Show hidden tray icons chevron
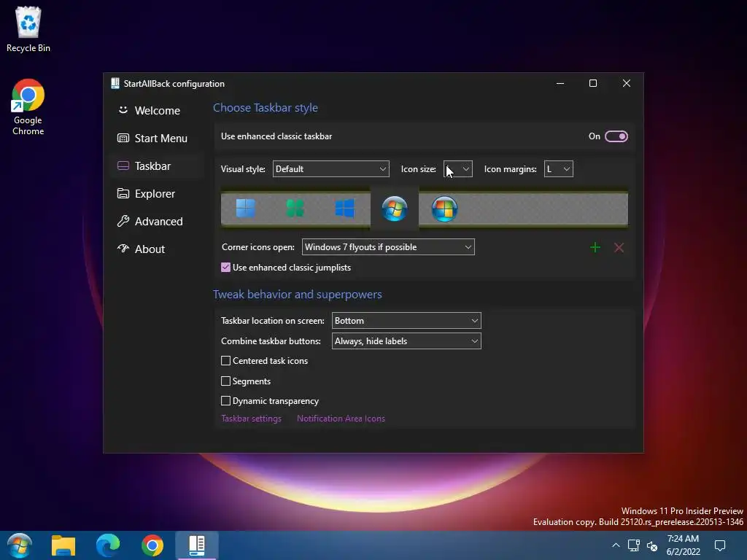 pos(616,545)
